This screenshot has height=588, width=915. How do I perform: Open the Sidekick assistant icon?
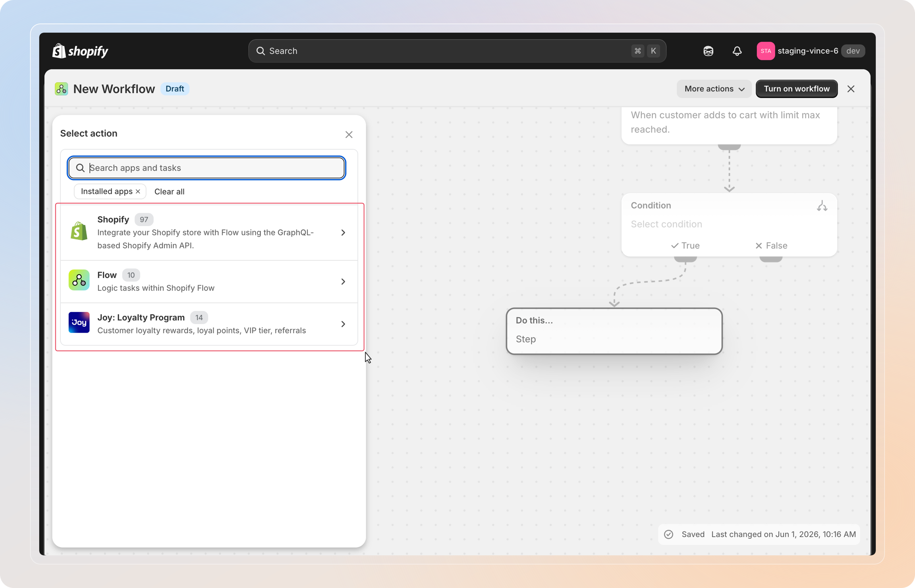708,51
